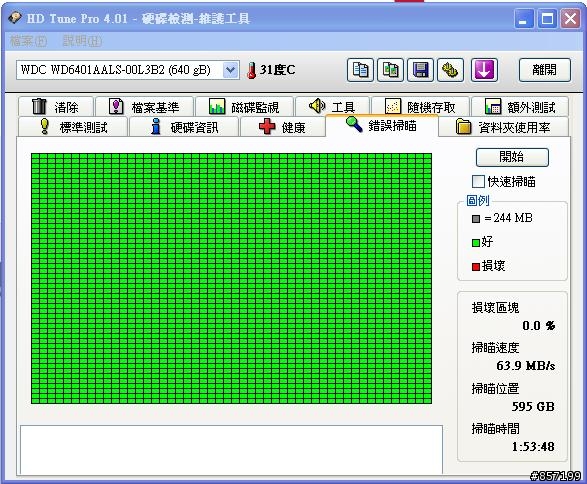Click the magnifier icon on 錯誤掃瞄 tab

point(353,124)
